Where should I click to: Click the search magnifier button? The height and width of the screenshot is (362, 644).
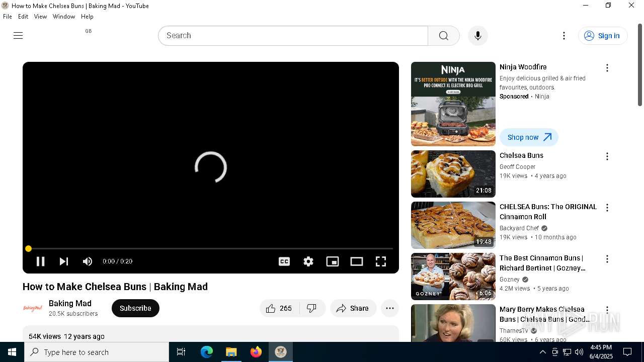click(443, 36)
